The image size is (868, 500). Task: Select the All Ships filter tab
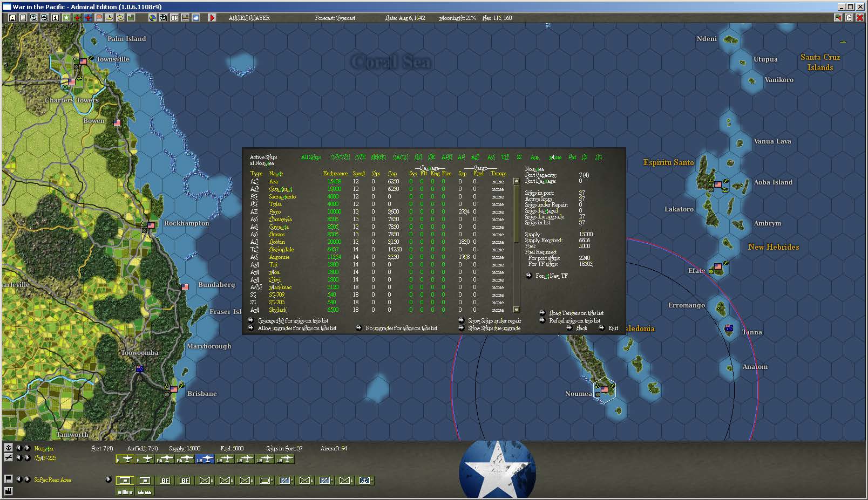click(311, 157)
